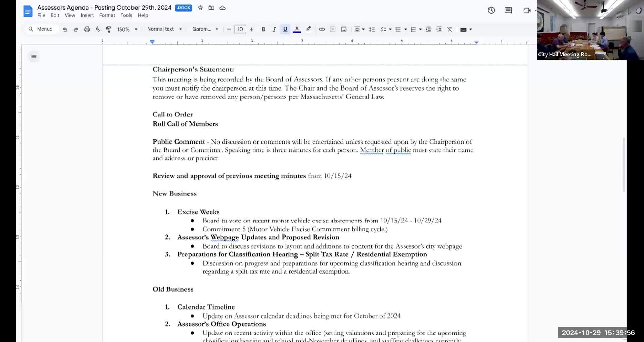
Task: Open the View menu
Action: [x=70, y=15]
